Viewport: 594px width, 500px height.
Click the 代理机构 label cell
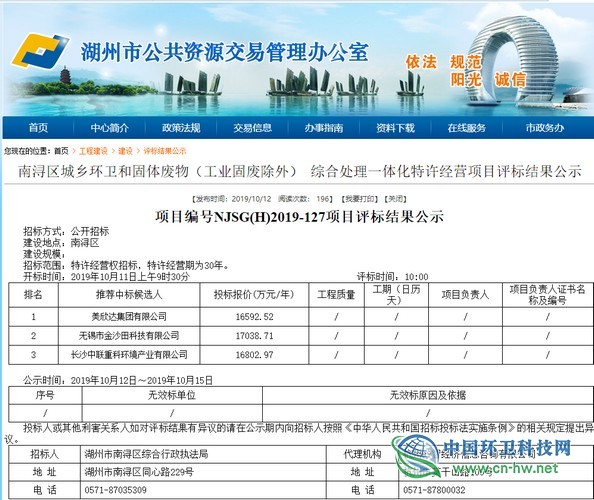tap(363, 454)
